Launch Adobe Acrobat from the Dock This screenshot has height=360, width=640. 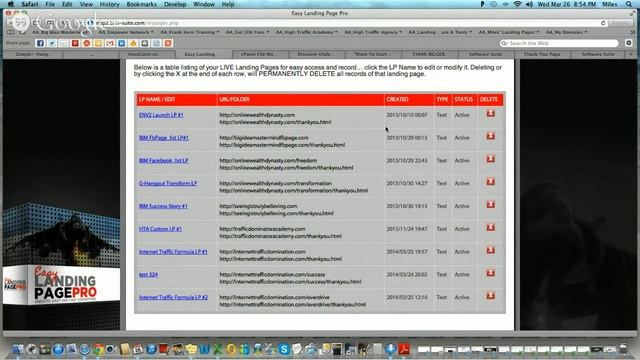404,349
